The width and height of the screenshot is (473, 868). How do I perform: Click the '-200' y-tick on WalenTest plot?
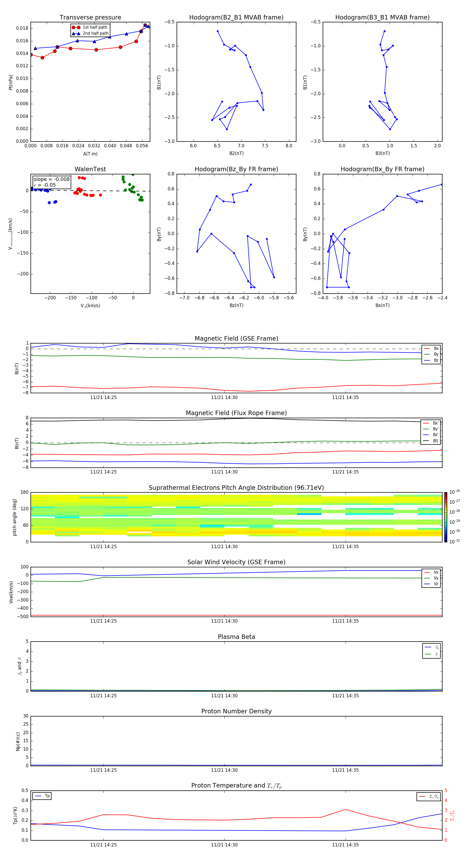coord(23,274)
